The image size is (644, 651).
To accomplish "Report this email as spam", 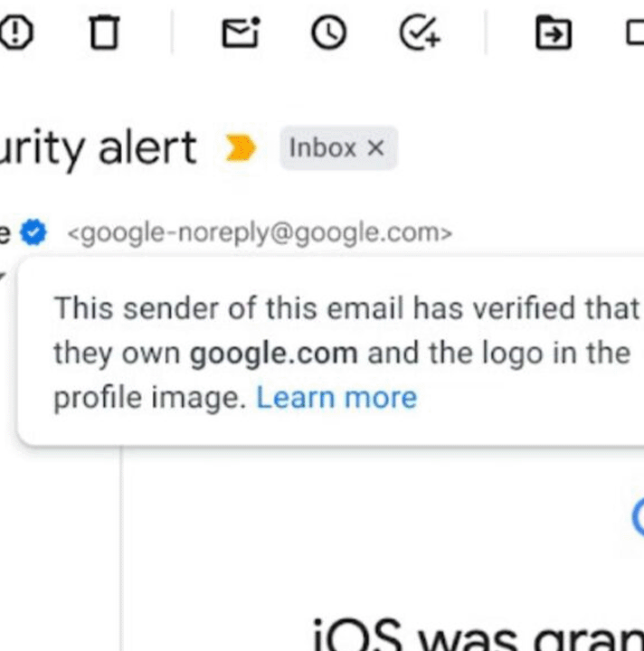I will (x=15, y=33).
